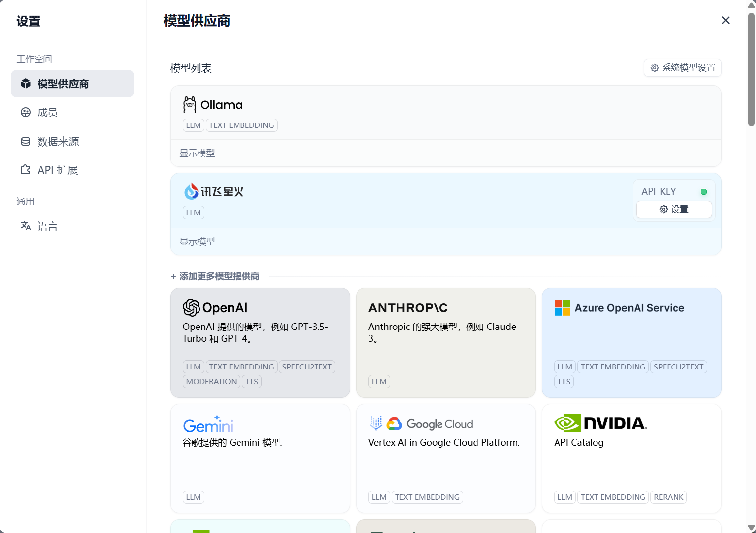Open the API 扩展 sidebar item
Image resolution: width=756 pixels, height=533 pixels.
tap(57, 170)
